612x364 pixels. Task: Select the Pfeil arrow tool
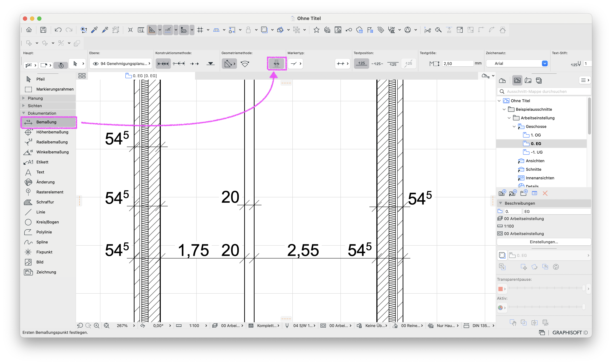click(x=48, y=79)
